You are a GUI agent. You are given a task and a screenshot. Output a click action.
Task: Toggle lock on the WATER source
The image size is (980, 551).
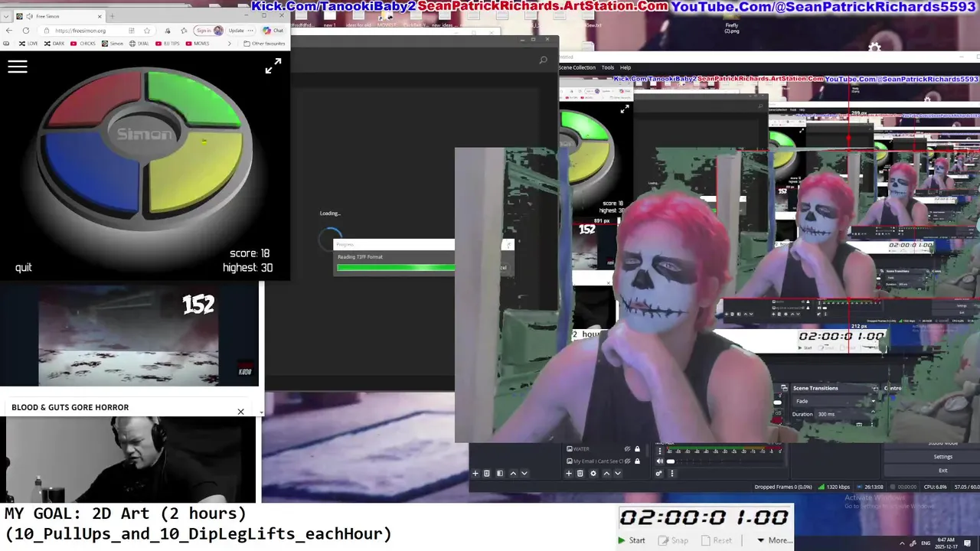tap(637, 449)
